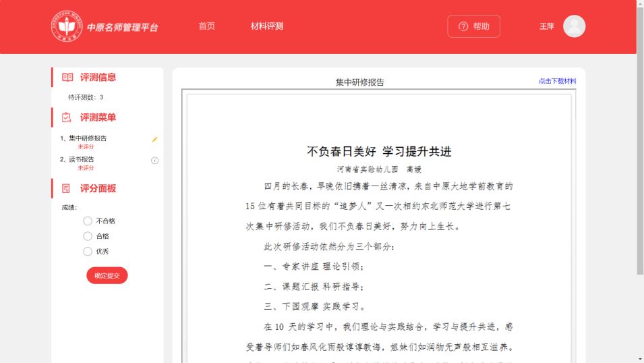Open the 首页 navigation tab
The image size is (644, 363).
pos(206,26)
